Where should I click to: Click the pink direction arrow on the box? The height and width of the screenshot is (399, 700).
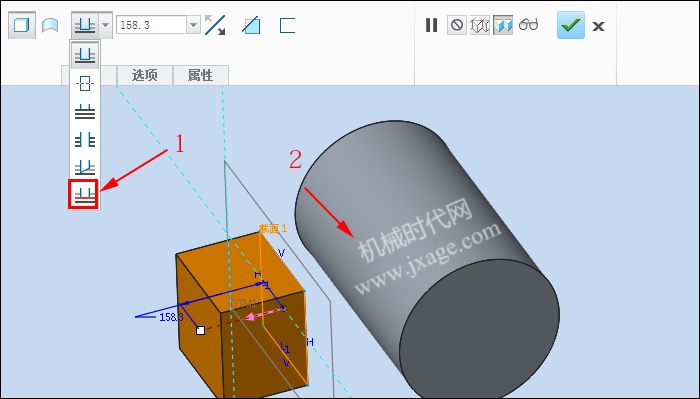click(255, 316)
